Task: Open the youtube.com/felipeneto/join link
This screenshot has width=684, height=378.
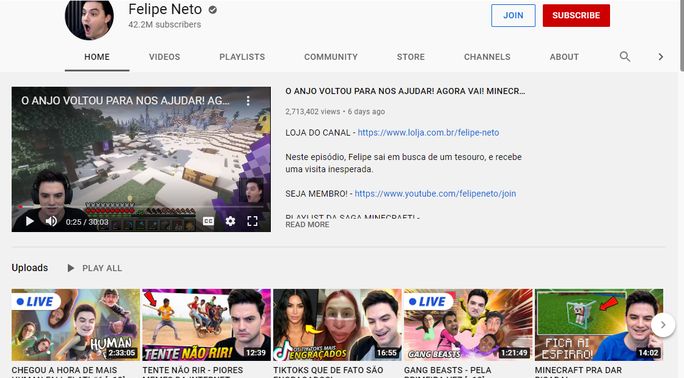Action: [x=435, y=194]
